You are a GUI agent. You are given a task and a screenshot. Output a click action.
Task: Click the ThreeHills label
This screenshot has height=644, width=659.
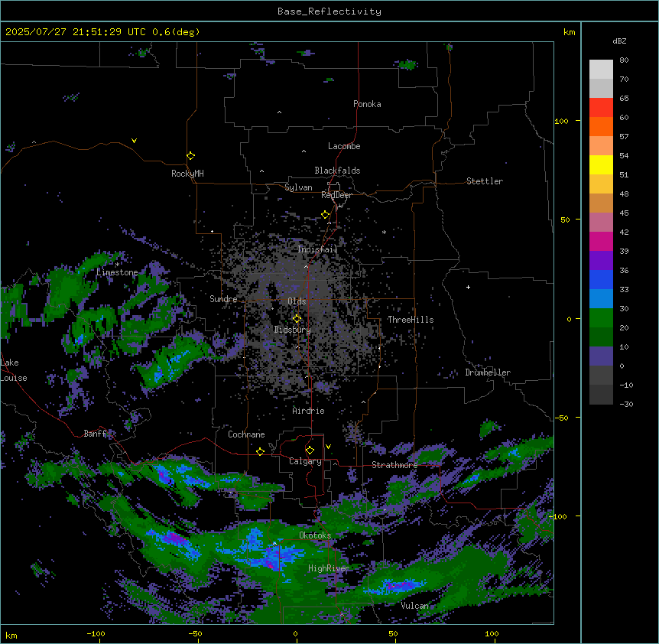[411, 320]
